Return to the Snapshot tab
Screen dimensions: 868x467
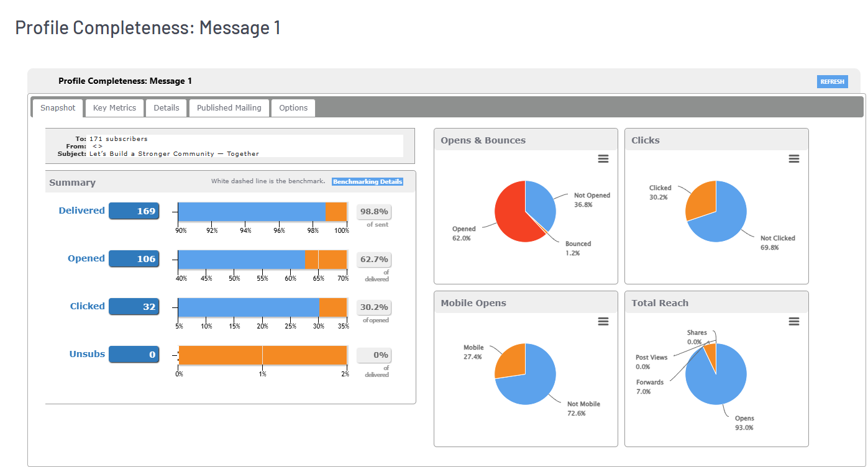point(57,107)
